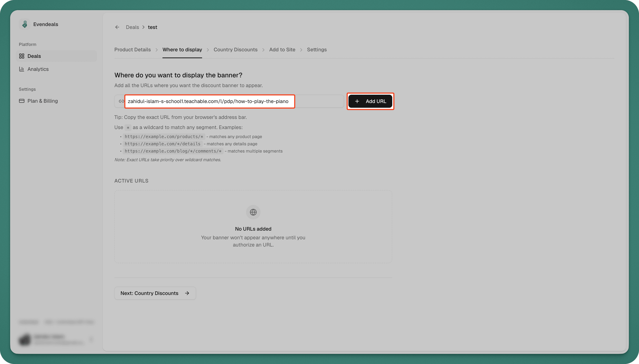
Task: Click inside the teachable.com URL input field
Action: (210, 101)
